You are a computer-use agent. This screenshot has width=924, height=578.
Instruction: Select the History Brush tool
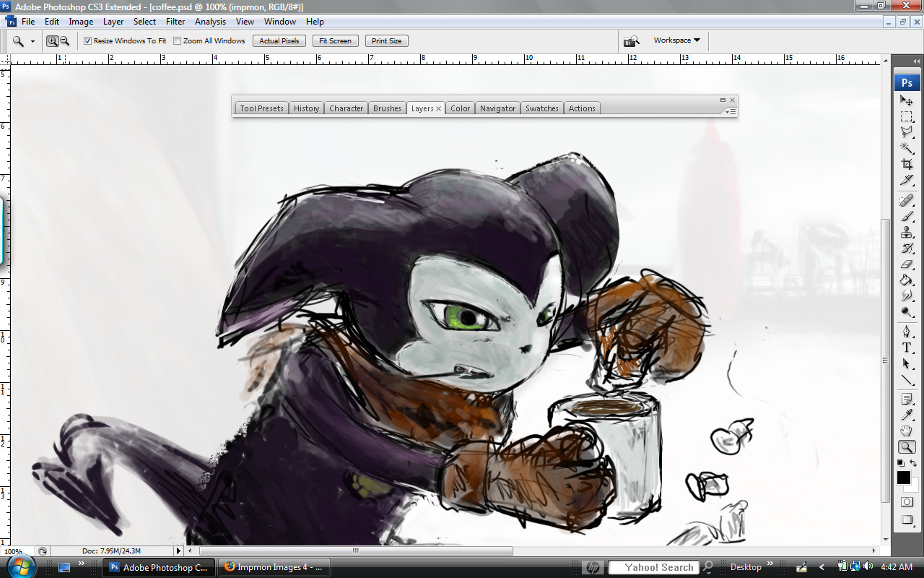(907, 249)
